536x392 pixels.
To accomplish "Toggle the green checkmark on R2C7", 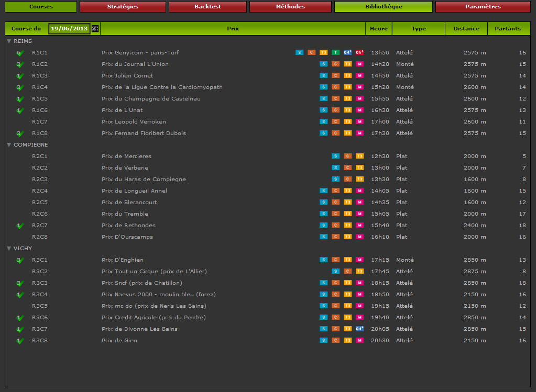I will click(20, 226).
